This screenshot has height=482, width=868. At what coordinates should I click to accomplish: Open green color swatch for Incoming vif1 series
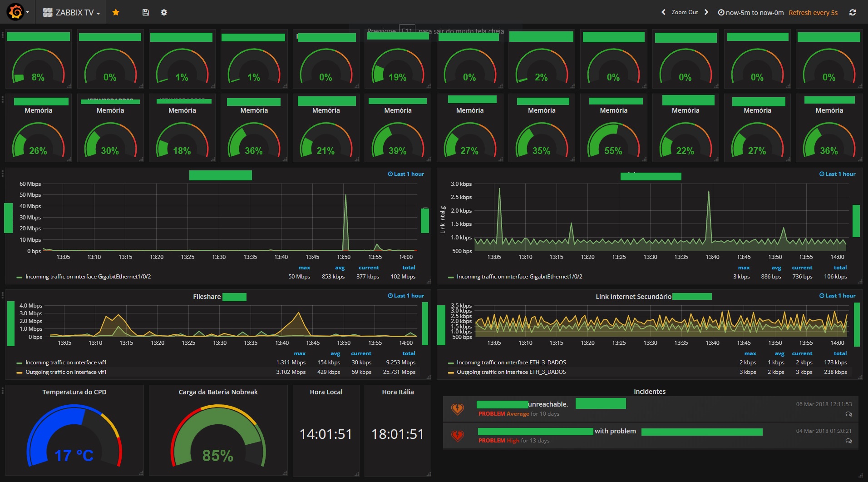pos(19,363)
